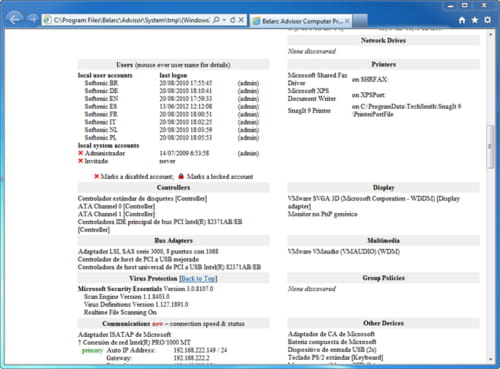Click the vertical scrollbar thumb
Screen dimensions: 500x369
[490, 147]
